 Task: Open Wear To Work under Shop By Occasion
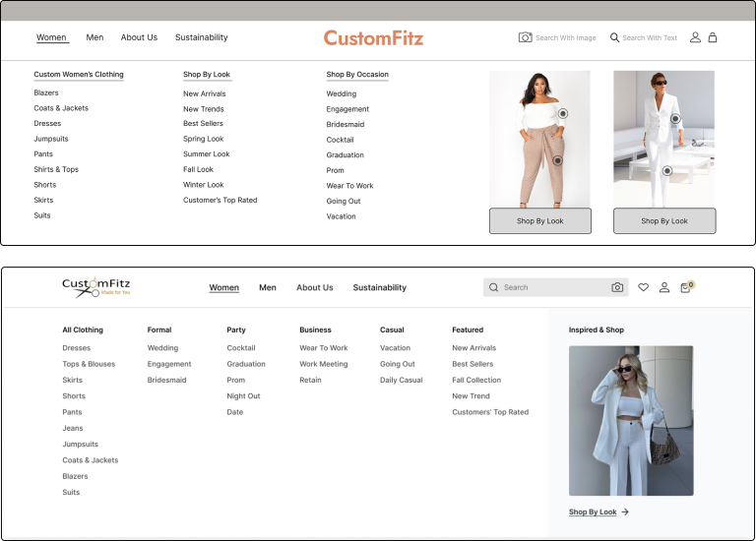pyautogui.click(x=350, y=186)
